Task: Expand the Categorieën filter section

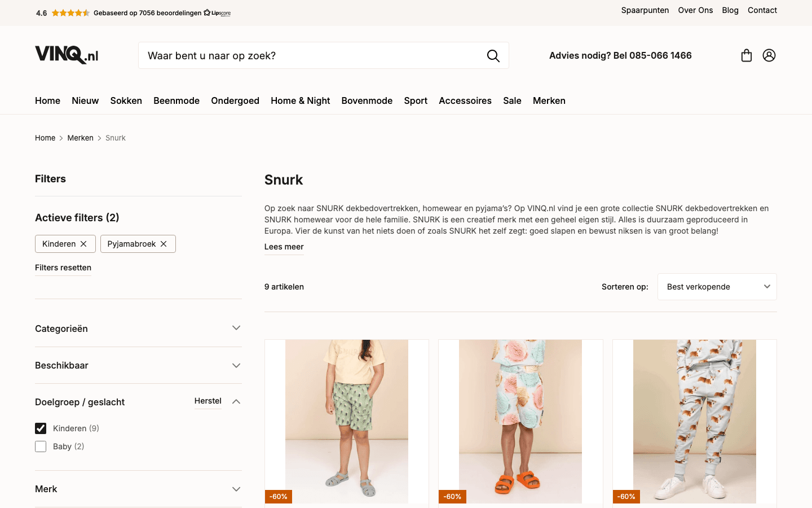Action: [138, 329]
